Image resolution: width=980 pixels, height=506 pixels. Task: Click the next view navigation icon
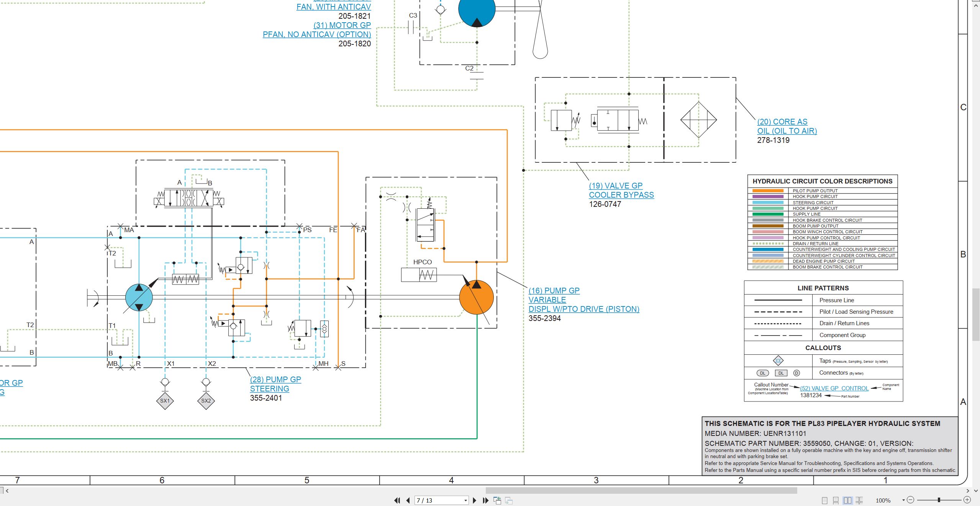pos(509,500)
